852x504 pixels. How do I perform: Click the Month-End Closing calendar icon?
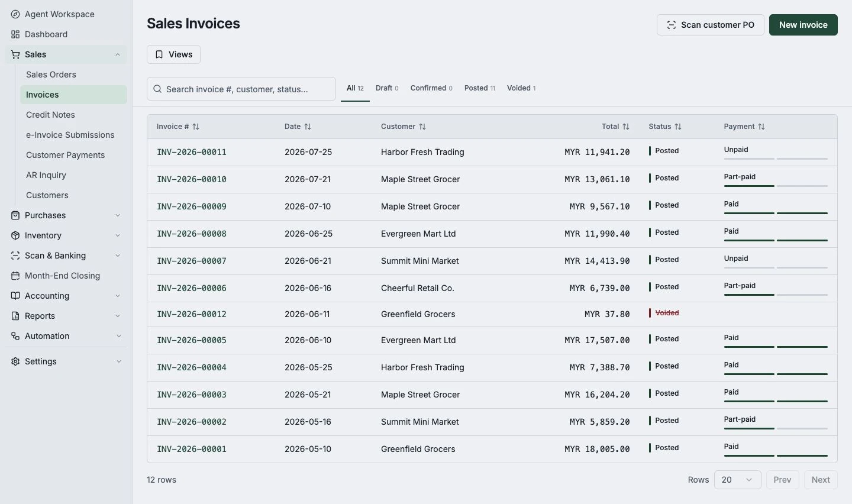[15, 276]
